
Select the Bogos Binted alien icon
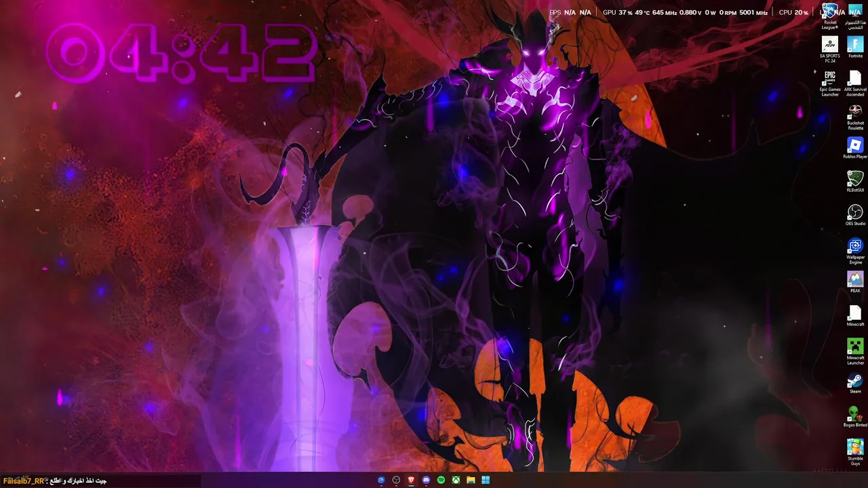coord(855,416)
